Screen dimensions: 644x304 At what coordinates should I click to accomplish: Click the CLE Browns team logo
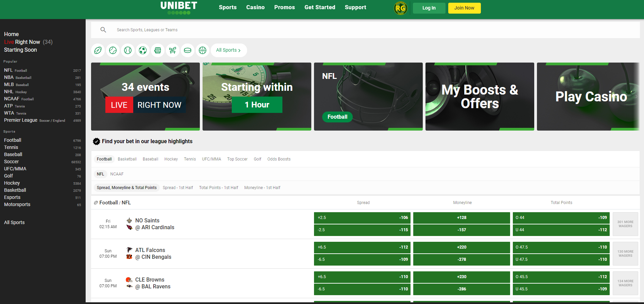click(x=129, y=280)
